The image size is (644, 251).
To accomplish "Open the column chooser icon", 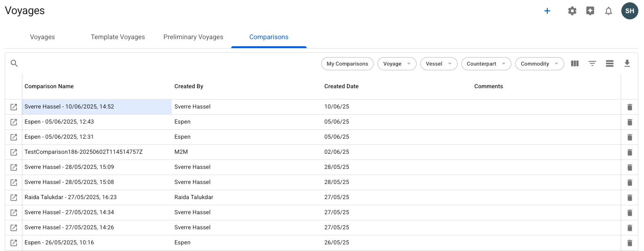I will click(575, 63).
